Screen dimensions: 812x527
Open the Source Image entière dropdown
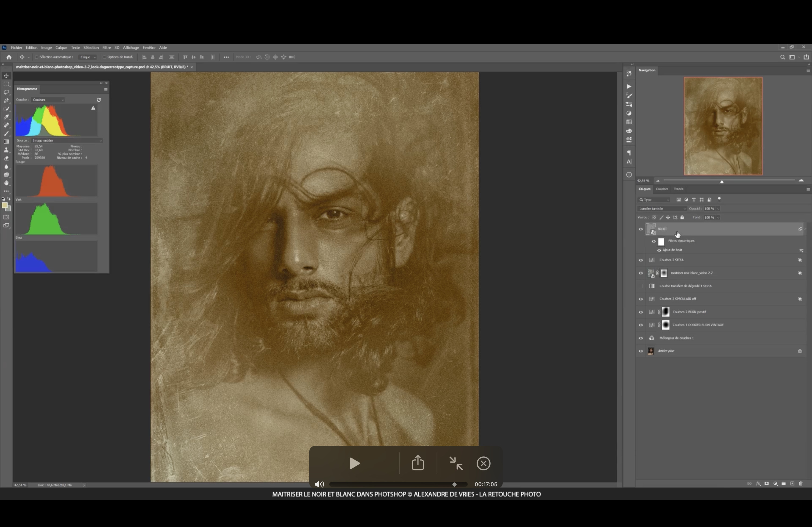point(67,140)
